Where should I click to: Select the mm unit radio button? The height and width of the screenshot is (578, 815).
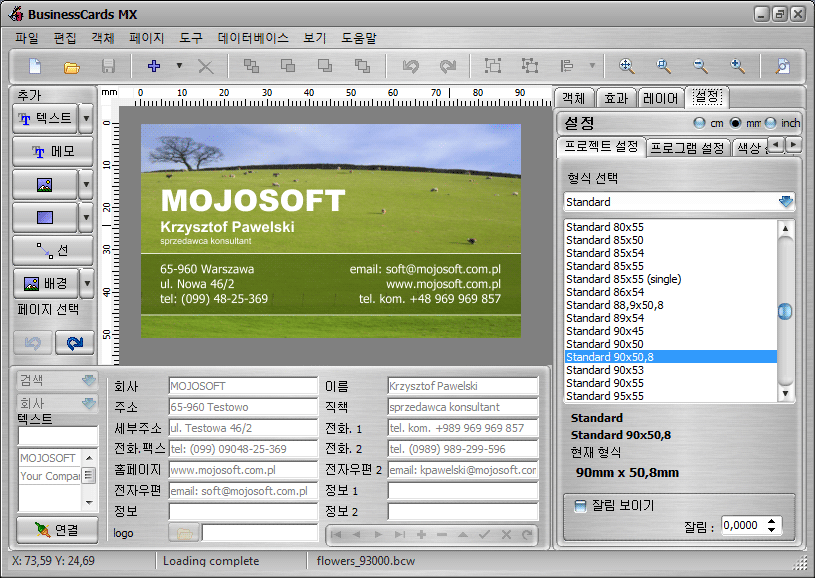[735, 123]
